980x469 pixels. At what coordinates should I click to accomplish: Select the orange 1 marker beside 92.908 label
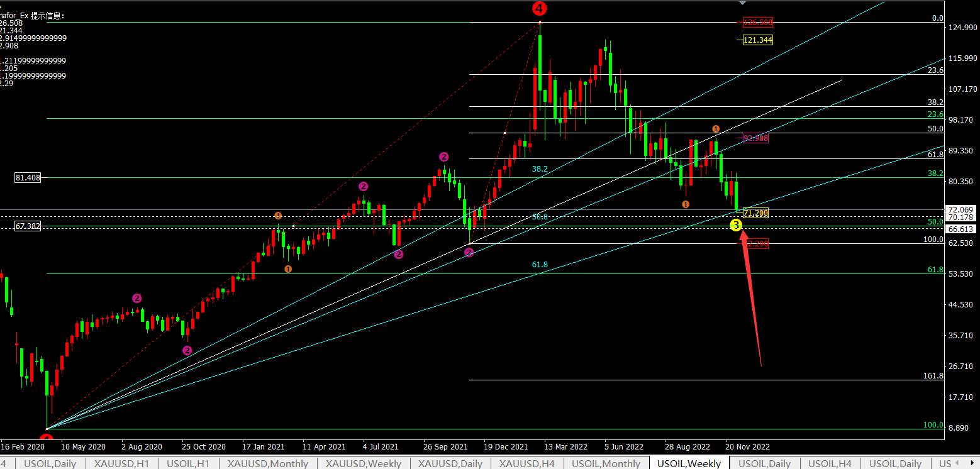(x=716, y=129)
